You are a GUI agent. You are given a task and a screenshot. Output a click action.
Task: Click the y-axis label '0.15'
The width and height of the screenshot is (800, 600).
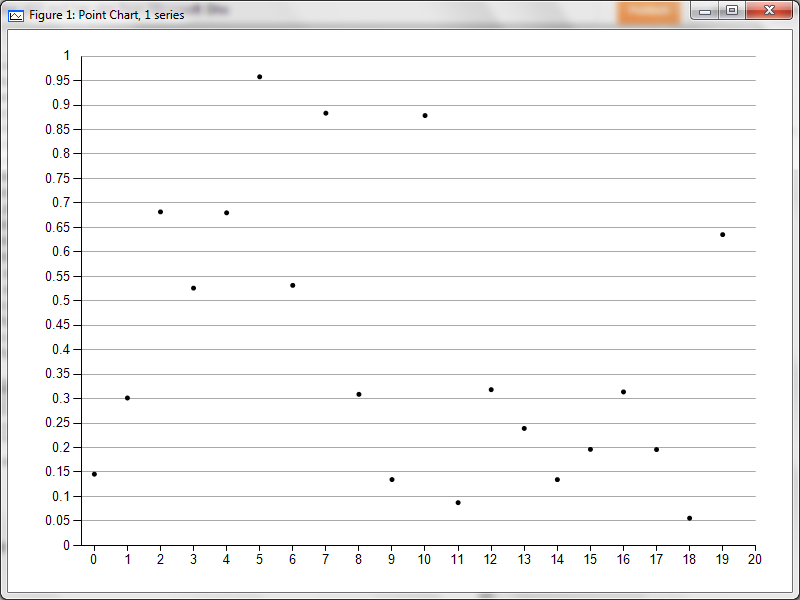pyautogui.click(x=57, y=471)
